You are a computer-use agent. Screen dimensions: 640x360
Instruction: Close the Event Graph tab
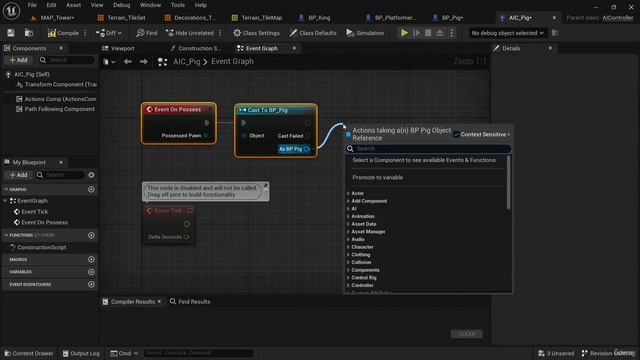tap(294, 48)
